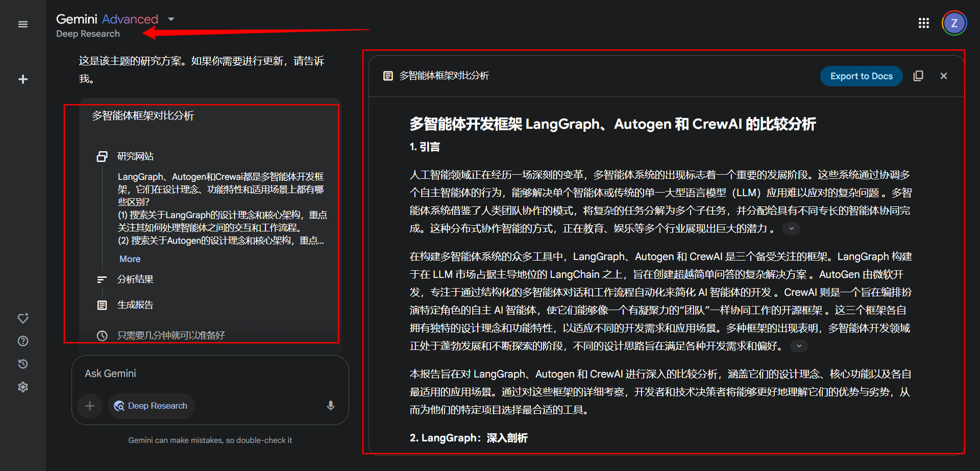
Task: Click the 只需要几分钟就可以准备好 status text
Action: pyautogui.click(x=171, y=336)
